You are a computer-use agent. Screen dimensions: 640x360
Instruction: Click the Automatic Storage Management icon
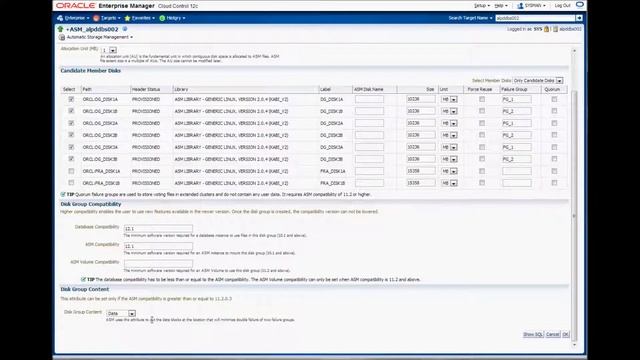pyautogui.click(x=62, y=37)
